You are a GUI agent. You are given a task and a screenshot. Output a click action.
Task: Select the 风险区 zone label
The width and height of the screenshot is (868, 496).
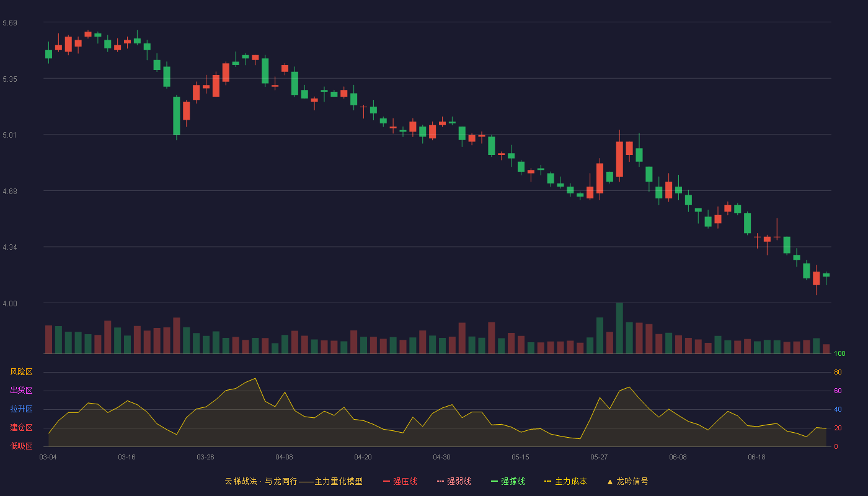click(21, 372)
